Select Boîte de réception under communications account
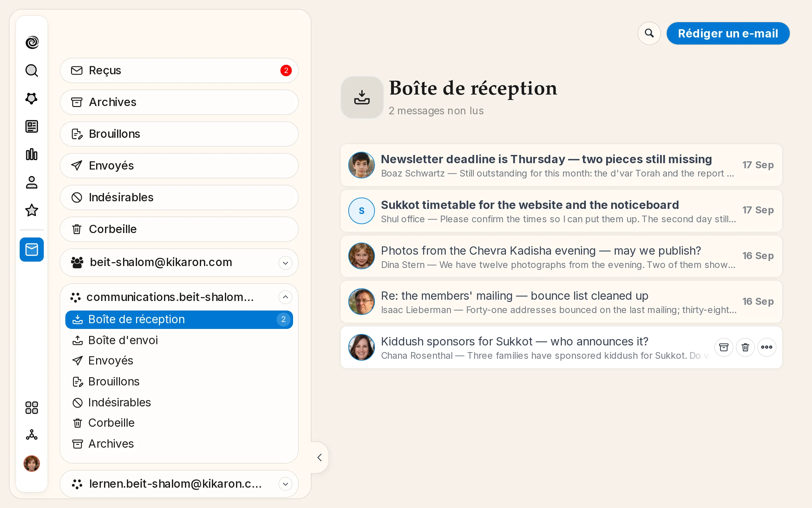 click(x=179, y=319)
